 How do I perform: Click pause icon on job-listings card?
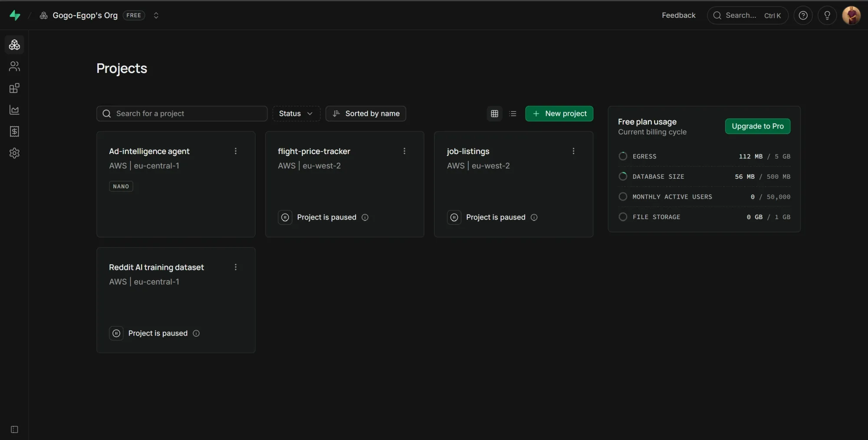point(454,217)
